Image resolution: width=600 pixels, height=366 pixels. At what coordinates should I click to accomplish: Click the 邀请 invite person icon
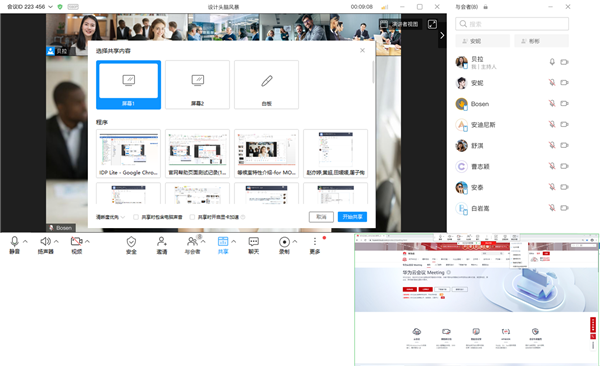click(162, 241)
